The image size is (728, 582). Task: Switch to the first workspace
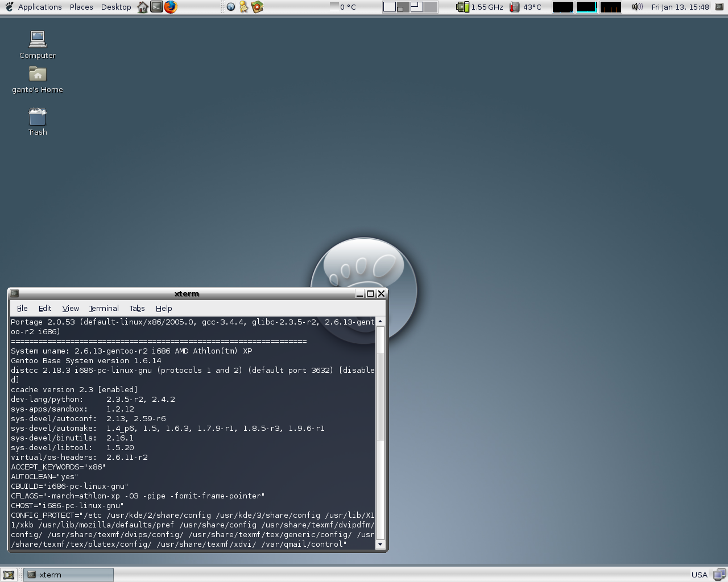click(x=390, y=7)
